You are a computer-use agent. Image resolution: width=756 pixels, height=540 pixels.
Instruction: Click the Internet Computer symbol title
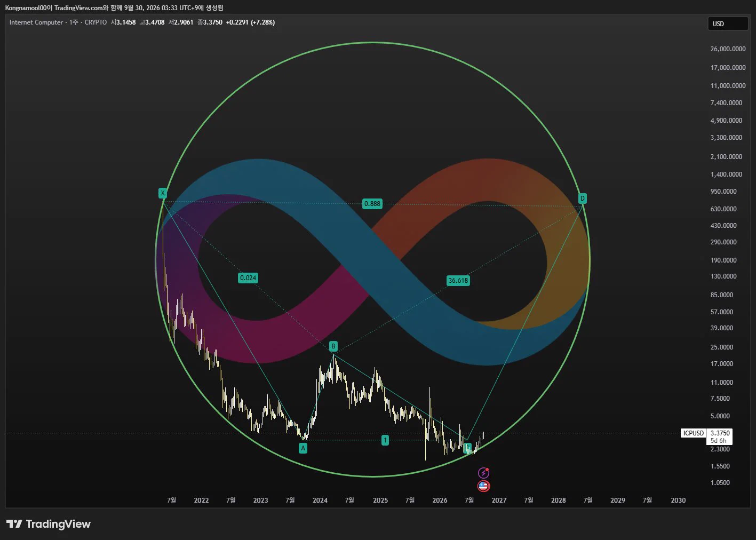point(36,22)
